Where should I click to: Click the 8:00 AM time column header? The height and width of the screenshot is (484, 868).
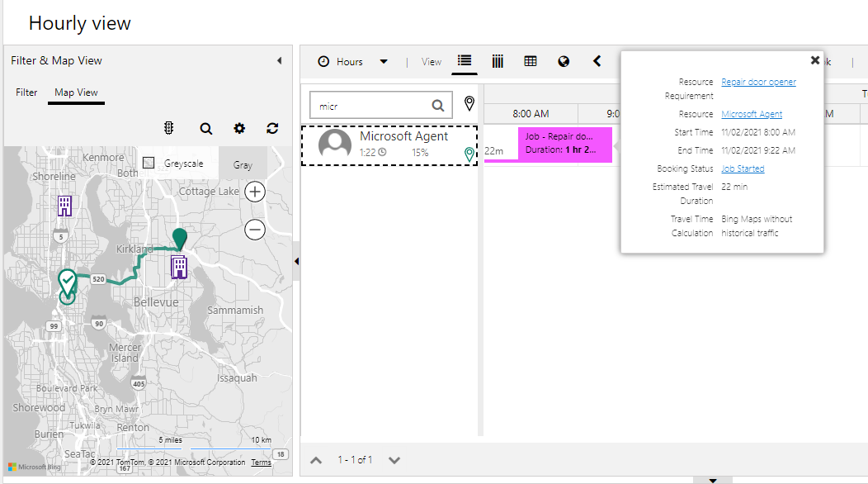click(x=531, y=114)
